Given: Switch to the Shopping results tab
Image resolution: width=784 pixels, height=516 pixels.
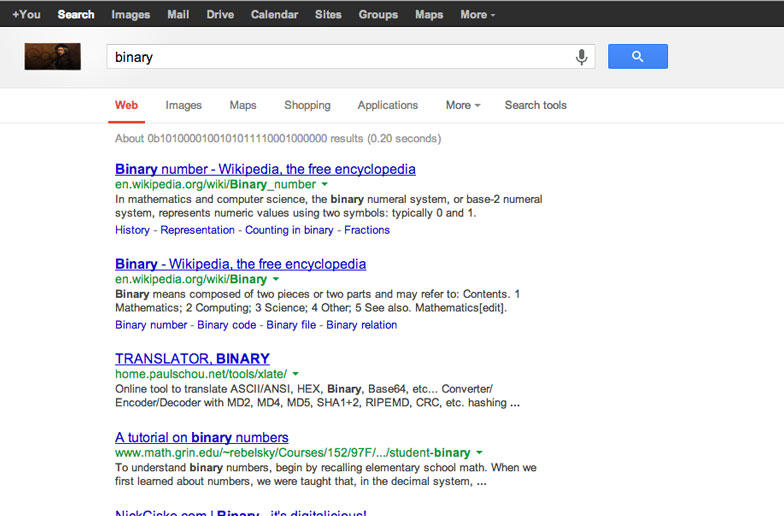Looking at the screenshot, I should [308, 105].
